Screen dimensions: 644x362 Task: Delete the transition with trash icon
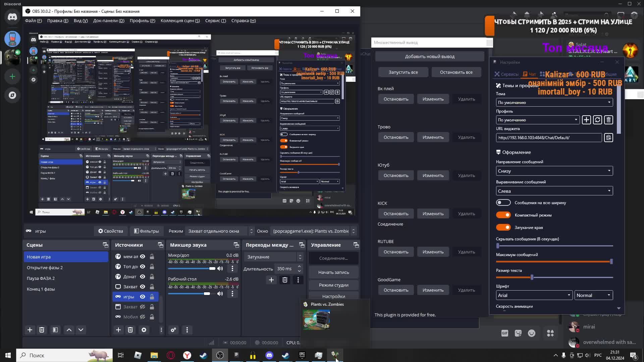(x=285, y=280)
